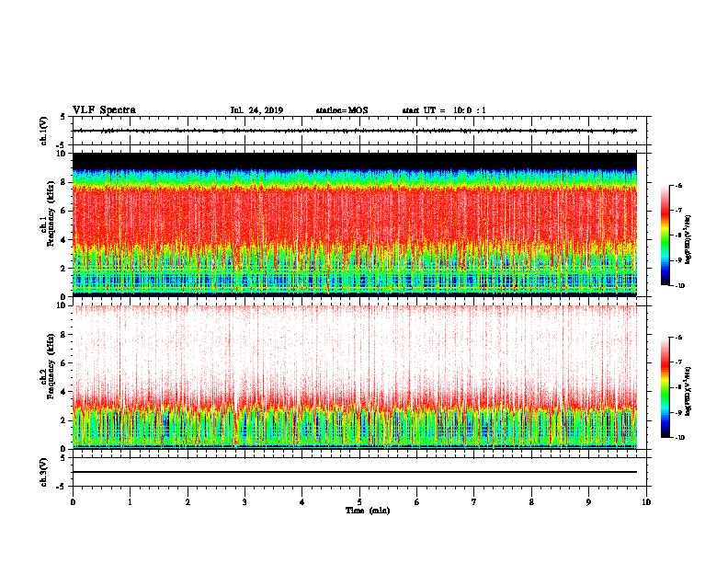Click the "ch.1(V)" waveform axis label
Viewport: 728px width, 563px height.
pos(43,131)
